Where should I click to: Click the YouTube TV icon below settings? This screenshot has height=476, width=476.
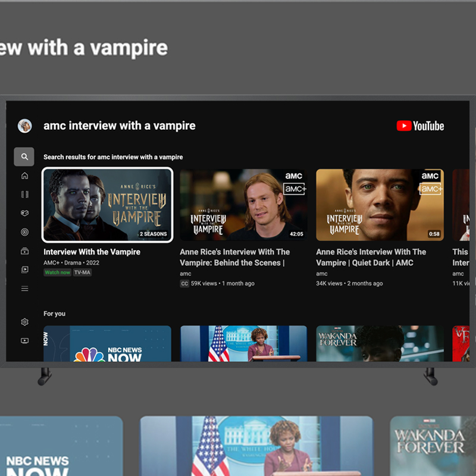tap(24, 341)
